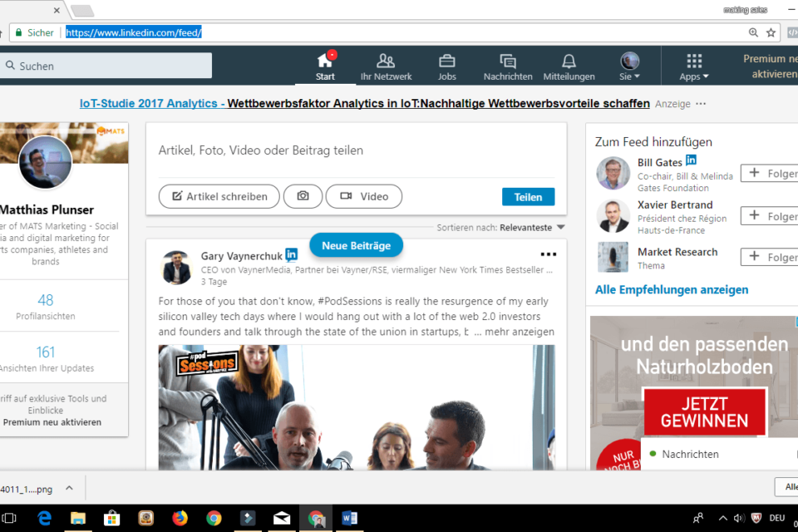Expand post text with mehr anzeigen
Screen dimensions: 798x532
point(519,332)
